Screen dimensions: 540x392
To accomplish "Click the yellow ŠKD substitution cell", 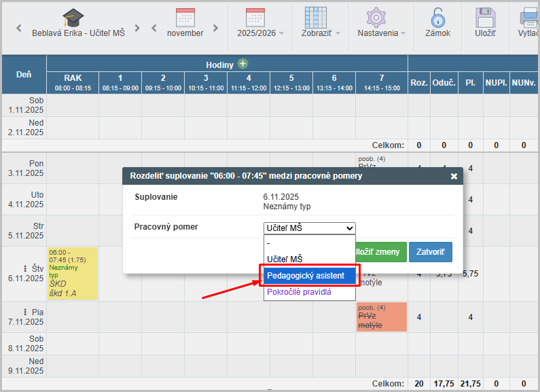I will pyautogui.click(x=72, y=273).
